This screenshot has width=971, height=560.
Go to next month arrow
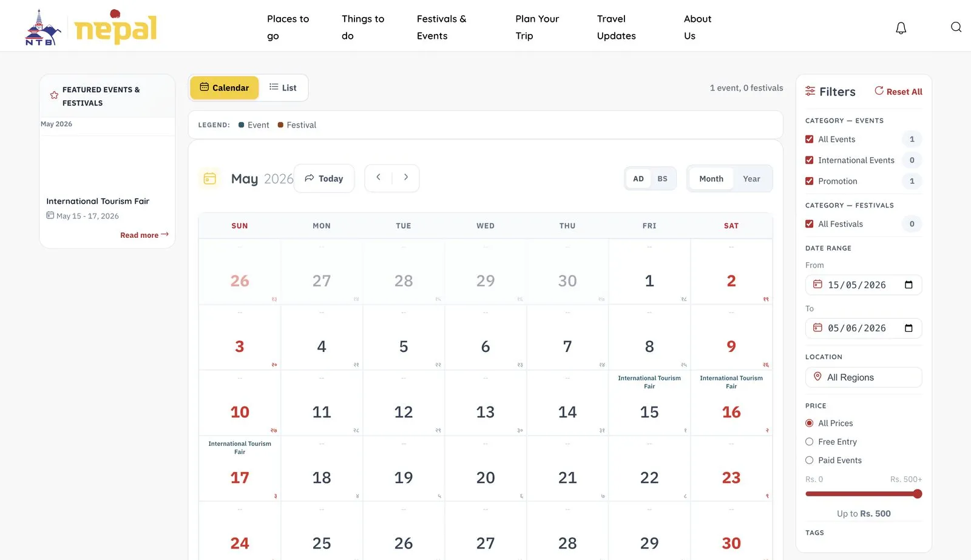click(405, 177)
